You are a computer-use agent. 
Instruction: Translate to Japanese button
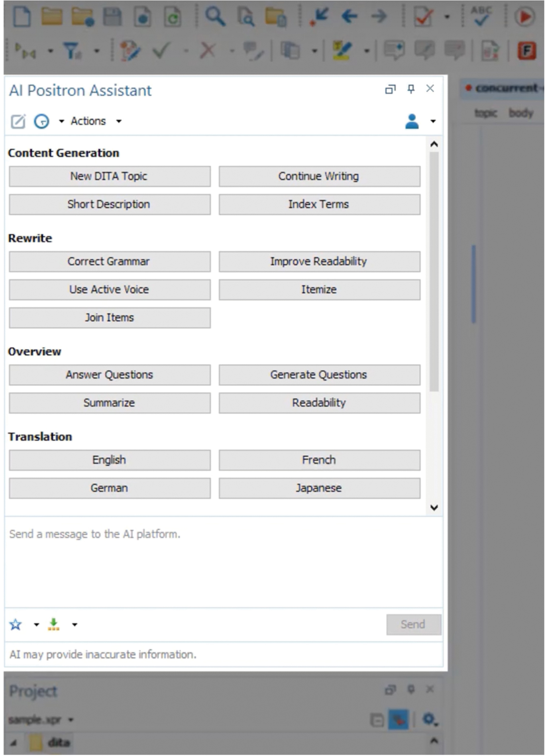(319, 488)
